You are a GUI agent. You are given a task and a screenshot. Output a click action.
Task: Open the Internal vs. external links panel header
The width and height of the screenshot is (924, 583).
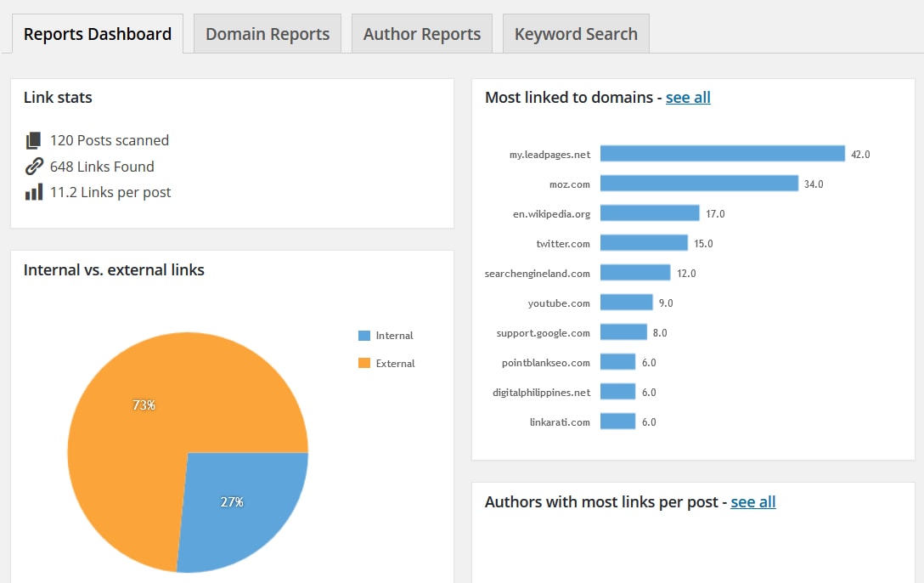113,269
